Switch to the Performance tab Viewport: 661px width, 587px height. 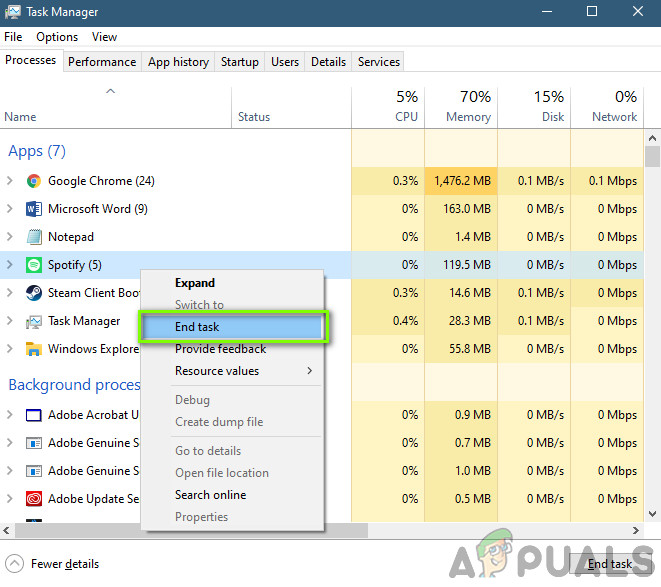102,62
